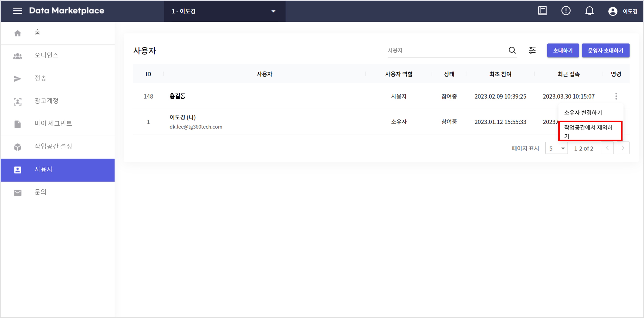Open 오디언스 in sidebar
The width and height of the screenshot is (644, 318).
coord(46,55)
